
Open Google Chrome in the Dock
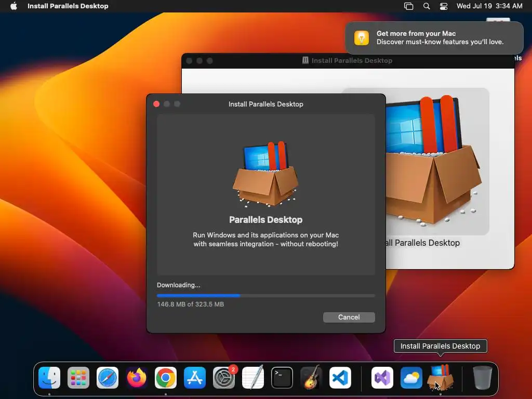pos(166,377)
